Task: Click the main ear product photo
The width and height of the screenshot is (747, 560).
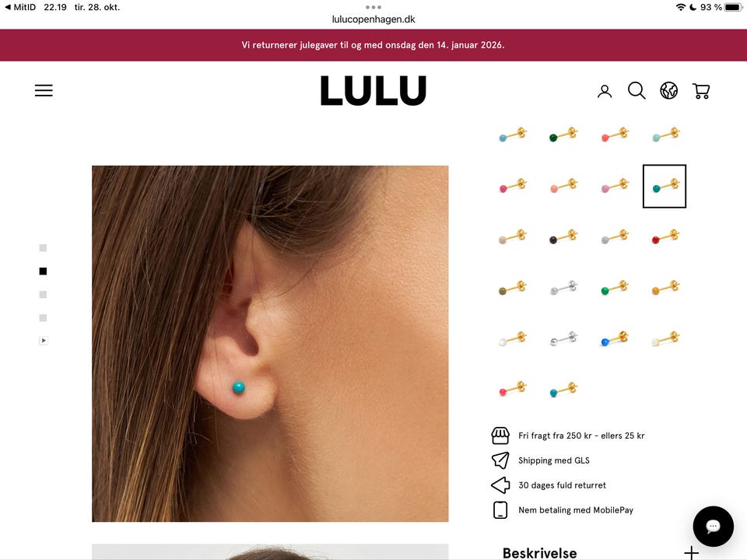Action: [270, 344]
